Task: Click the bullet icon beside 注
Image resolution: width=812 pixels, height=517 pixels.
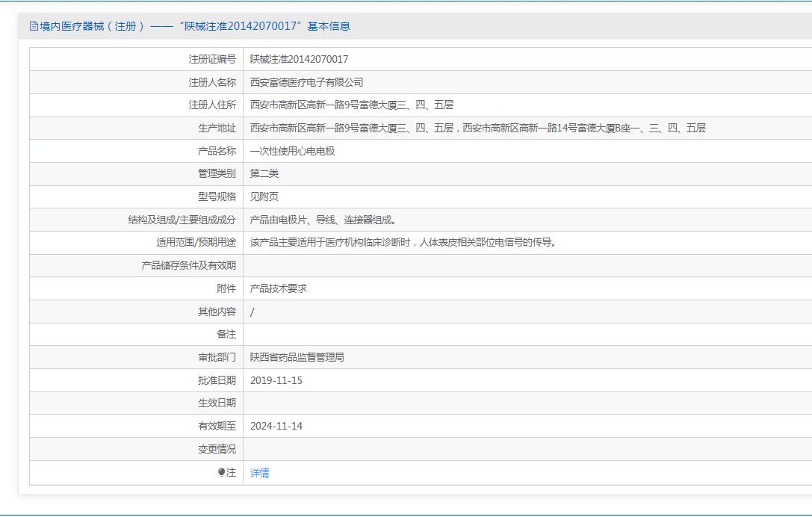Action: (x=221, y=472)
